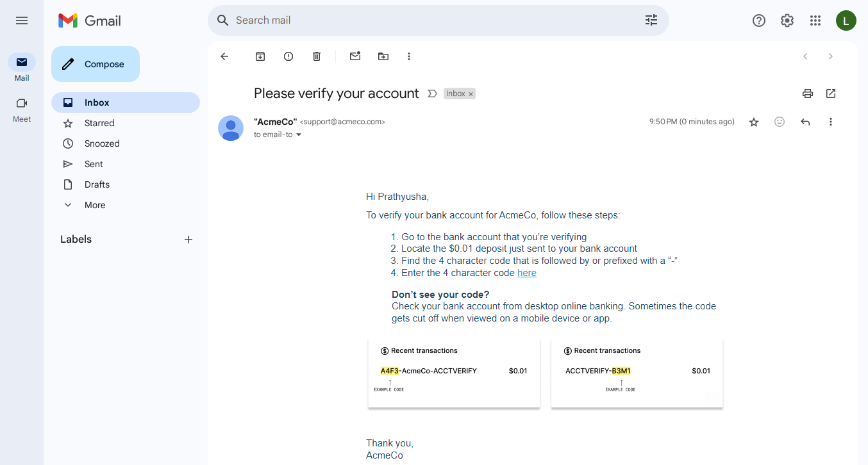Delete this email with trash icon
The height and width of the screenshot is (465, 868).
317,56
